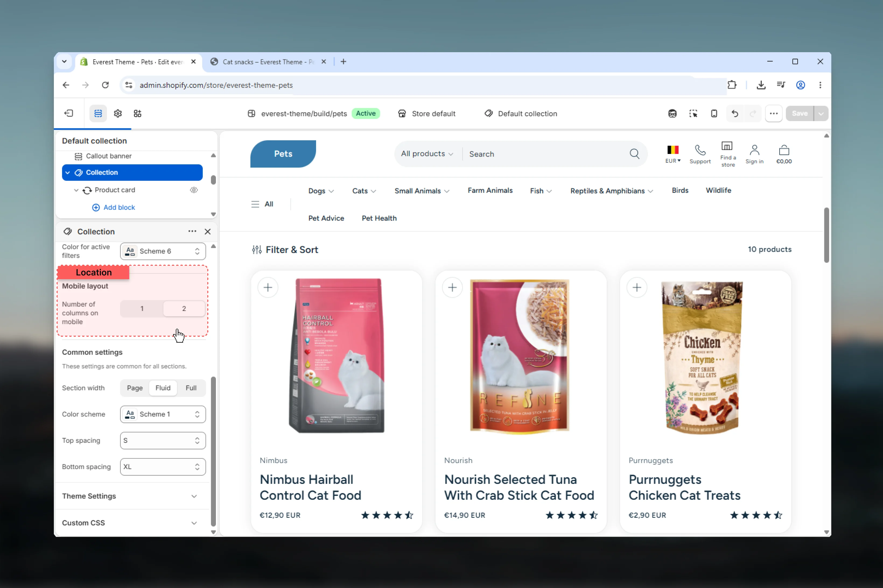Open Reptiles & Amphibians menu

pyautogui.click(x=612, y=191)
